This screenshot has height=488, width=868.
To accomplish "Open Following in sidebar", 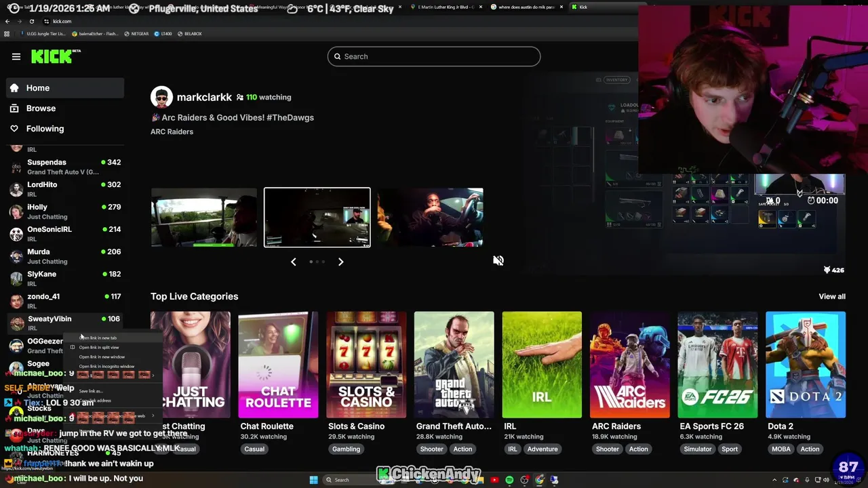I will pos(65,129).
